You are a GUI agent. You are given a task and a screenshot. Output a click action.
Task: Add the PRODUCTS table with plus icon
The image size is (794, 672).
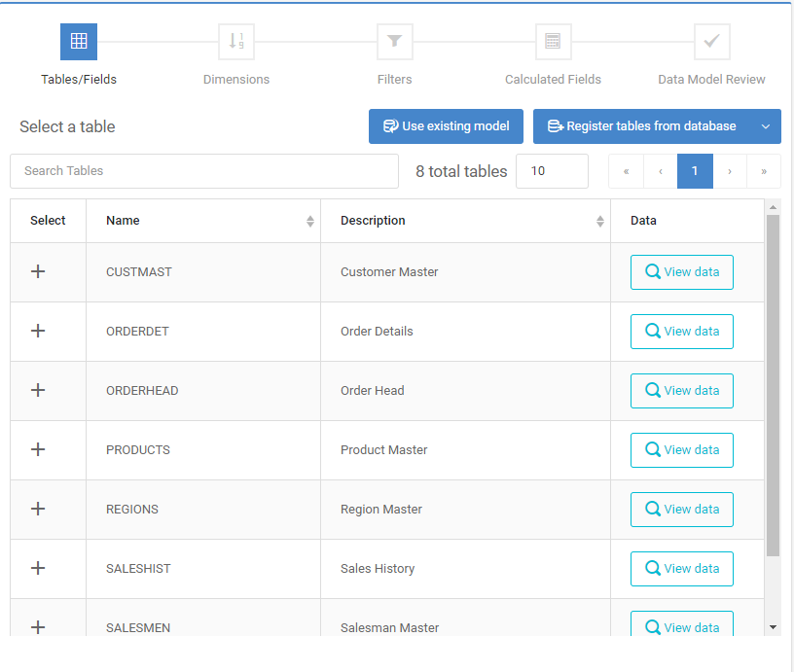(38, 449)
